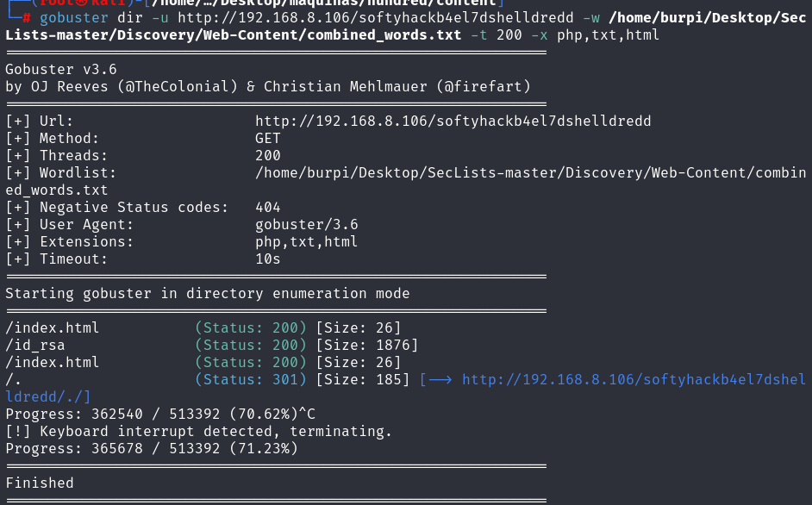Screen dimensions: 812x505
Task: Click the 'Starting gobuster in directory enumeration mode' line
Action: click(207, 294)
